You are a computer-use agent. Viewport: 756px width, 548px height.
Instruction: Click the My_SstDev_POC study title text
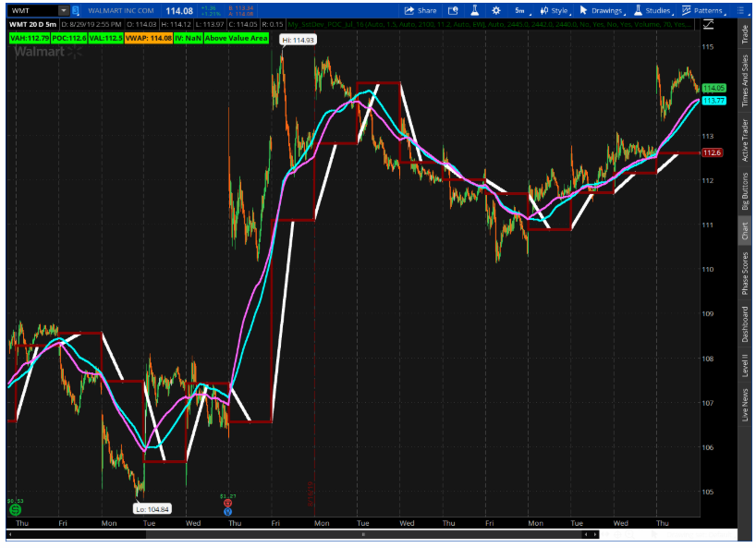pyautogui.click(x=490, y=24)
